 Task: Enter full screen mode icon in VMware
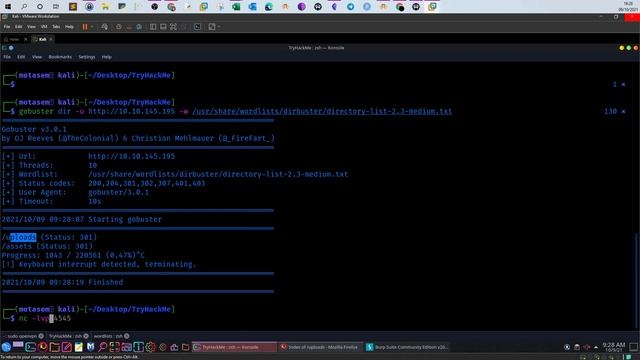[x=173, y=27]
